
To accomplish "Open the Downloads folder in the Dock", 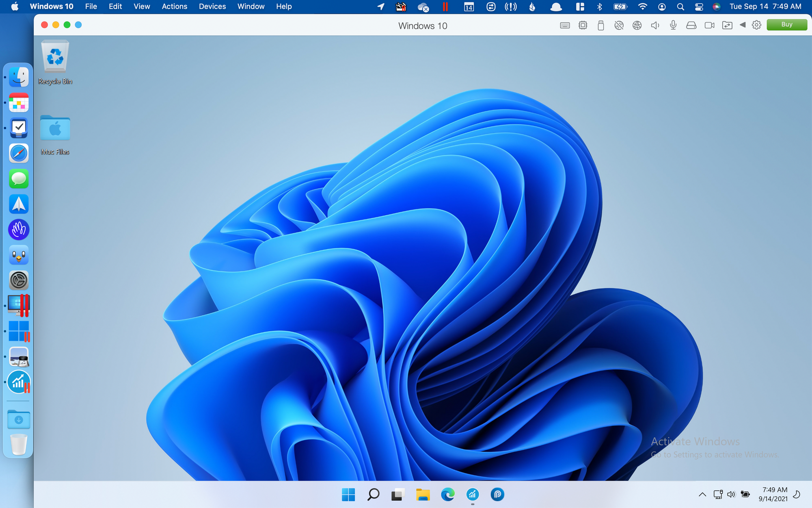I will pos(19,419).
